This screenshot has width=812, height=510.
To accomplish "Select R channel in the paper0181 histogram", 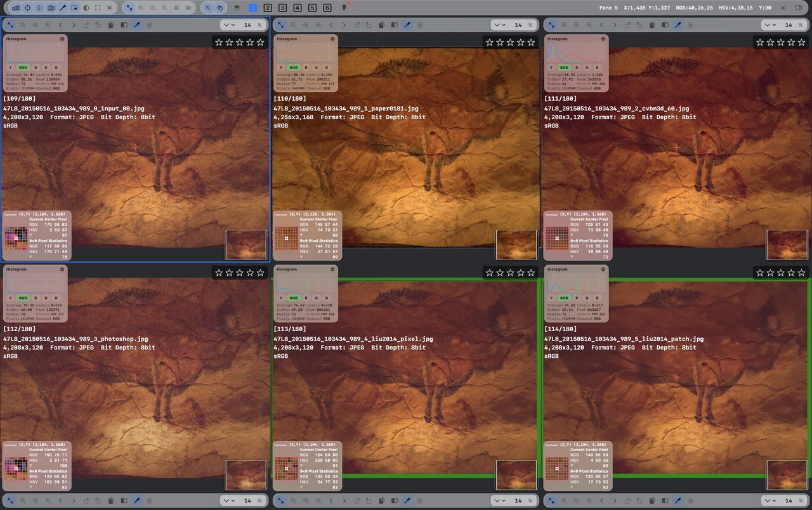I will tap(306, 67).
